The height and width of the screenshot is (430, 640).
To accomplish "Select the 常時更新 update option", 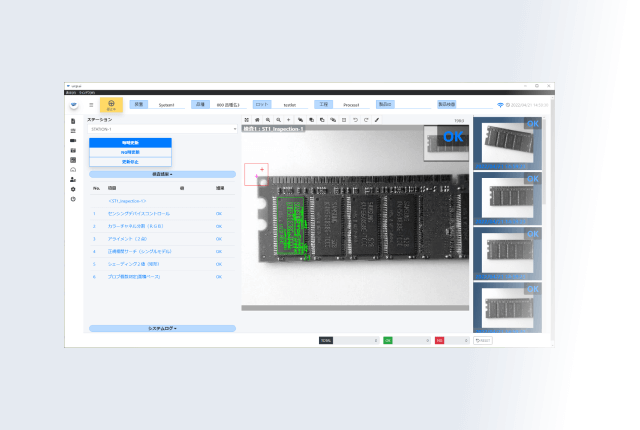I will coord(130,143).
